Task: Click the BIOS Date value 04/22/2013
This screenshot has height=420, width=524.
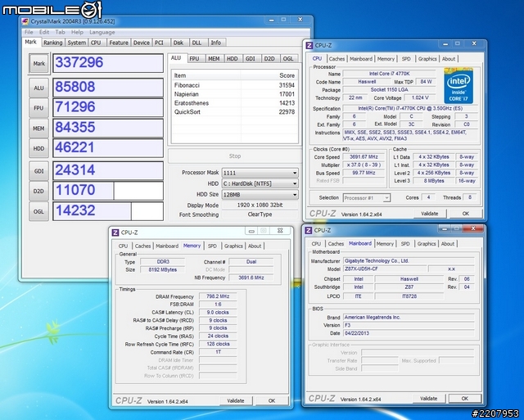Action: 409,333
